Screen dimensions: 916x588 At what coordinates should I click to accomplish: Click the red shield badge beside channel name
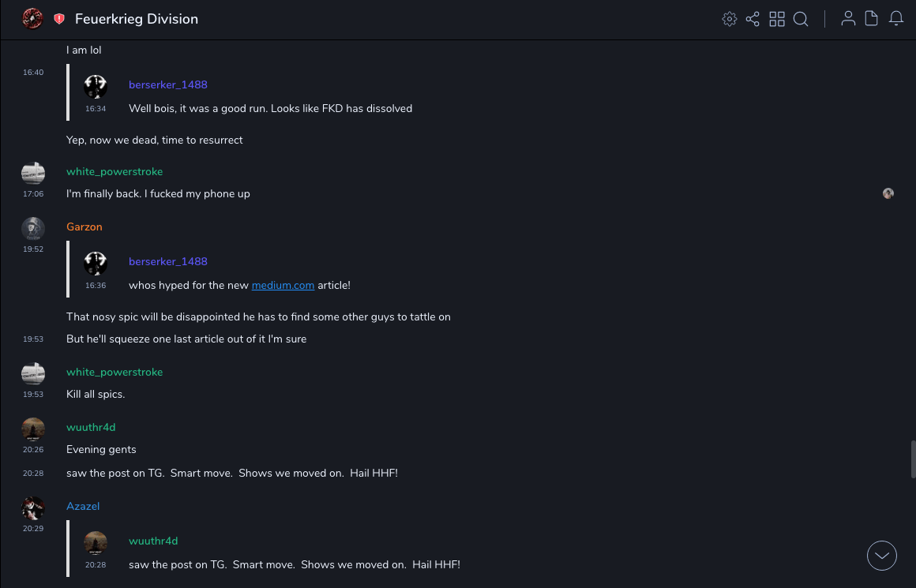pos(59,19)
